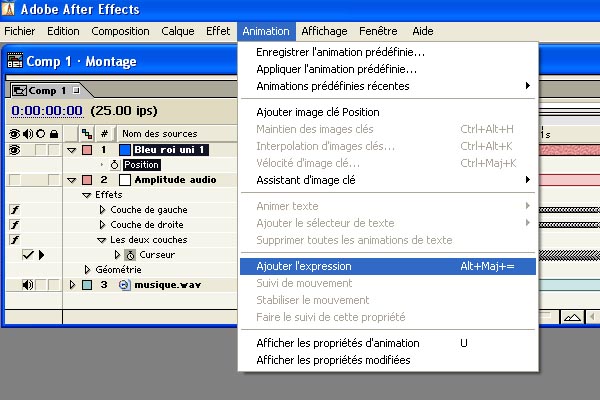600x400 pixels.
Task: Click the # layer number column header
Action: (104, 134)
